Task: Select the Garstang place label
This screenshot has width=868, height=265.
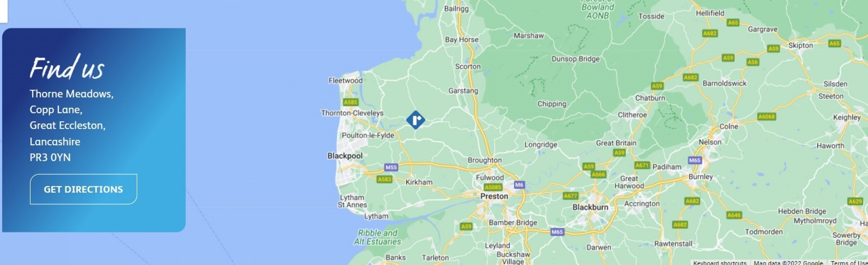Action: coord(463,91)
